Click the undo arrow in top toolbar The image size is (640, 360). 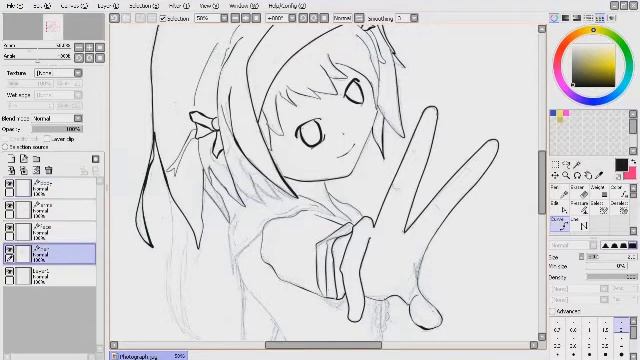pos(115,18)
